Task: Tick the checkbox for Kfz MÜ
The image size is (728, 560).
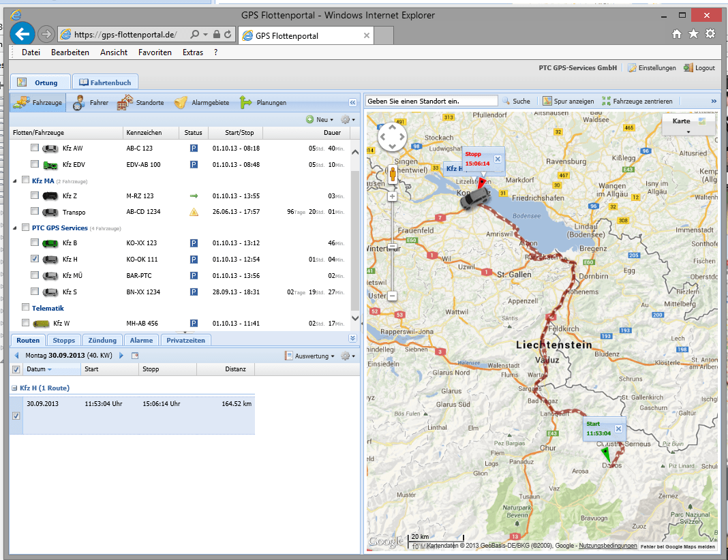Action: click(x=34, y=275)
